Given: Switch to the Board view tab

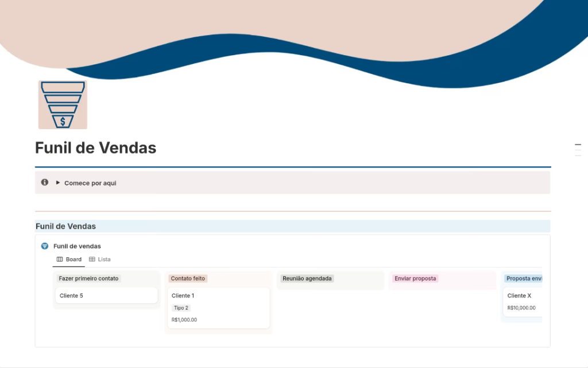Looking at the screenshot, I should 69,259.
